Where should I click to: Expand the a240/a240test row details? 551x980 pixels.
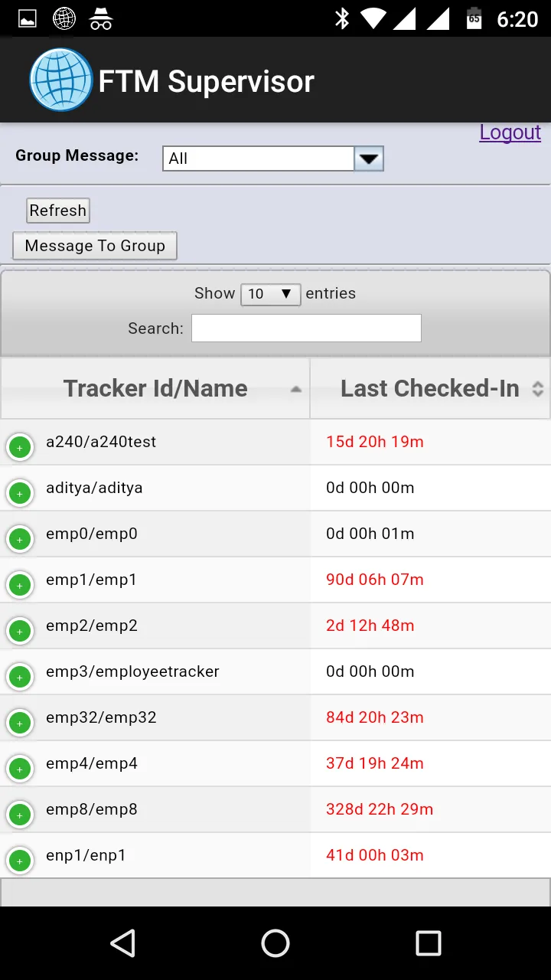(x=20, y=447)
